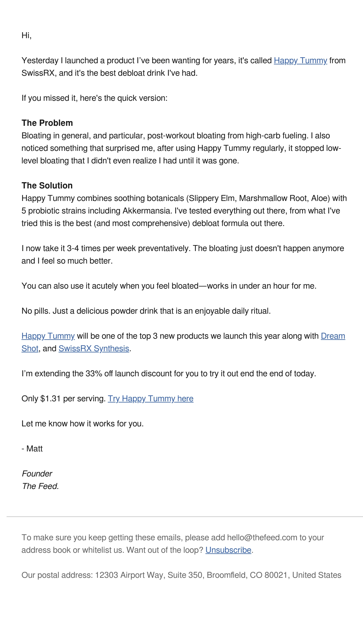Click 'The Problem' bold heading
The height and width of the screenshot is (644, 363).
coord(47,123)
